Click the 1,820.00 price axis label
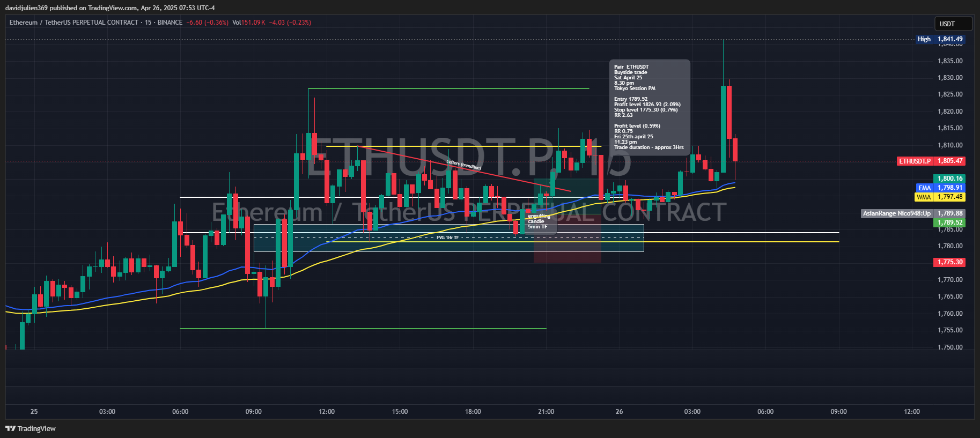 coord(950,112)
